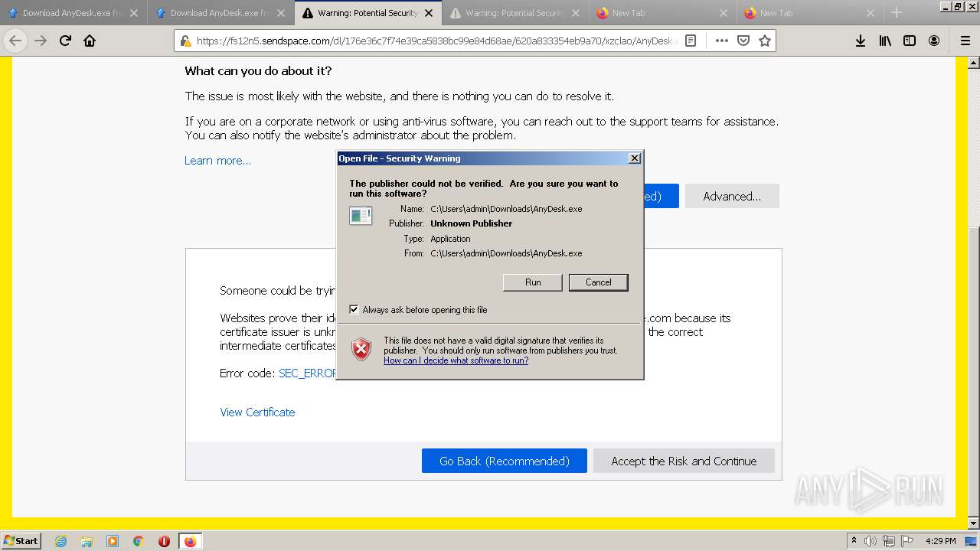Toggle Reader View in the address bar
Screen dimensions: 980x551
click(691, 41)
